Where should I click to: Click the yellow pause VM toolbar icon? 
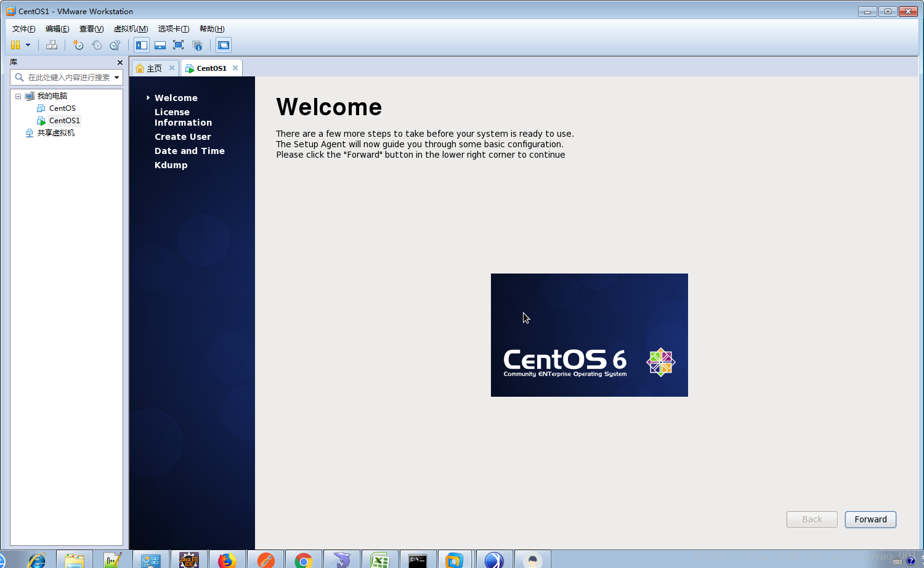click(15, 45)
